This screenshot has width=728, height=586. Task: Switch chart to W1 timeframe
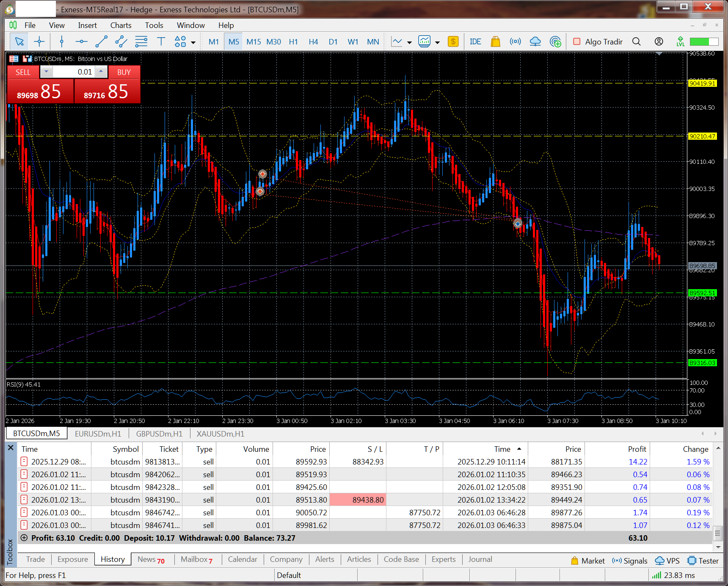(x=353, y=41)
